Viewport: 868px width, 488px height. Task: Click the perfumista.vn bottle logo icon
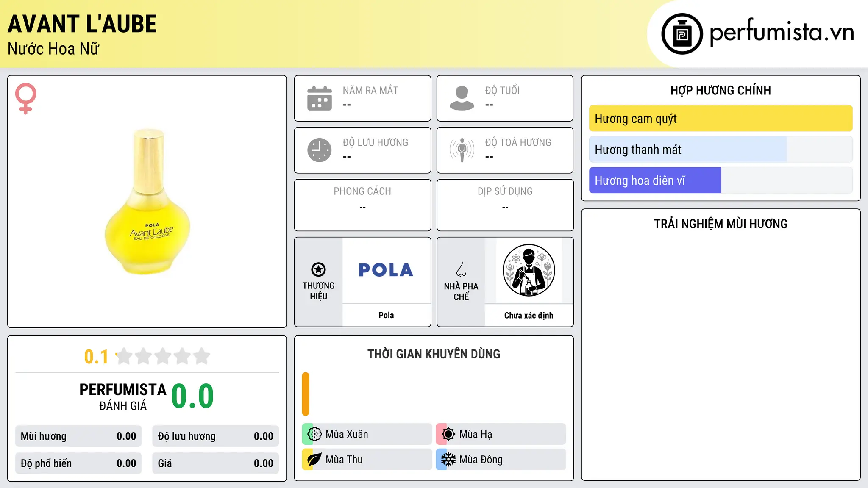(x=682, y=33)
